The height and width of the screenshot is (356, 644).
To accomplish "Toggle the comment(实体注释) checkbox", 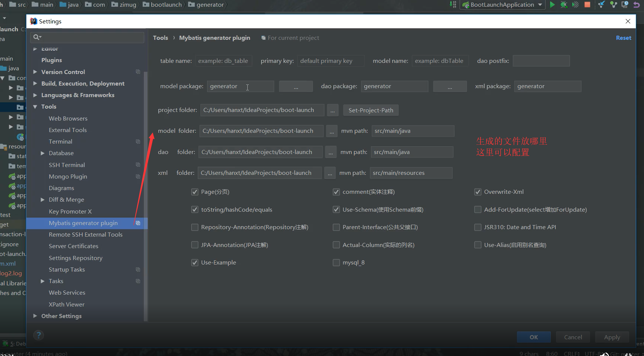I will point(336,192).
